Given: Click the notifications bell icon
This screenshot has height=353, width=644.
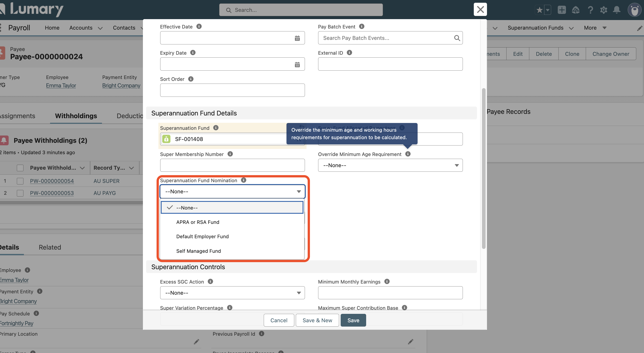Looking at the screenshot, I should pos(616,10).
